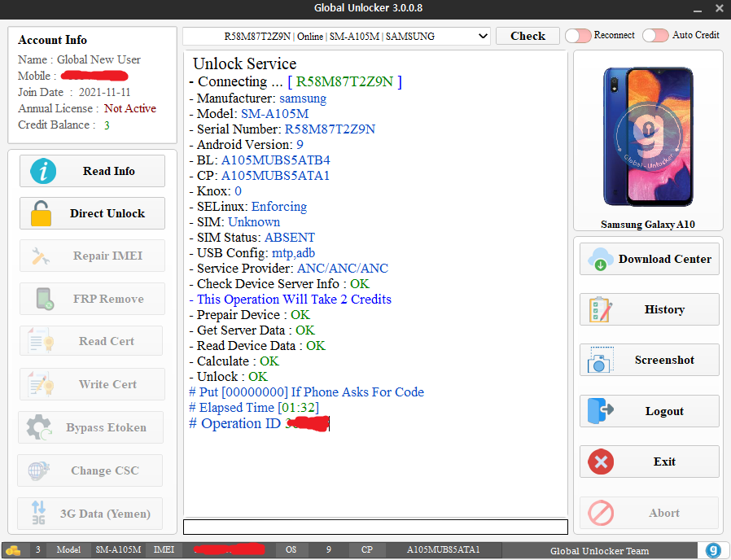Click the 'Samsung Galaxy A10' caption
The width and height of the screenshot is (731, 560).
point(647,225)
